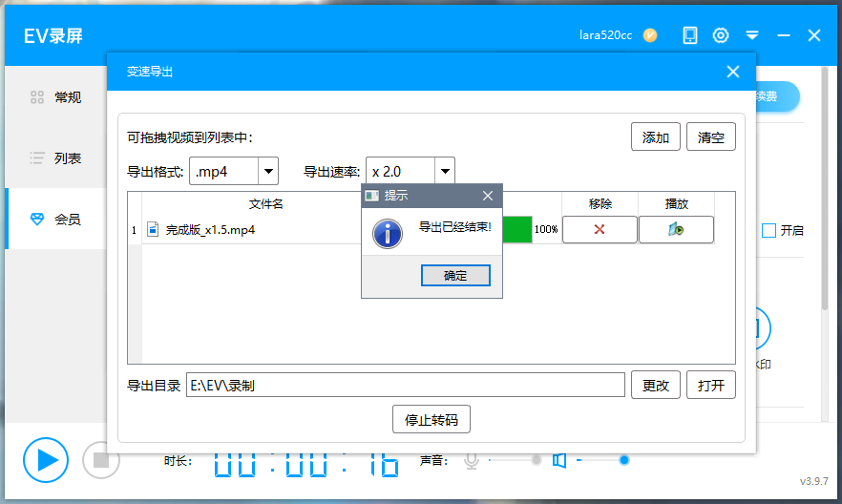Click the 续费 renew button
Viewport: 842px width, 504px height.
(x=776, y=96)
